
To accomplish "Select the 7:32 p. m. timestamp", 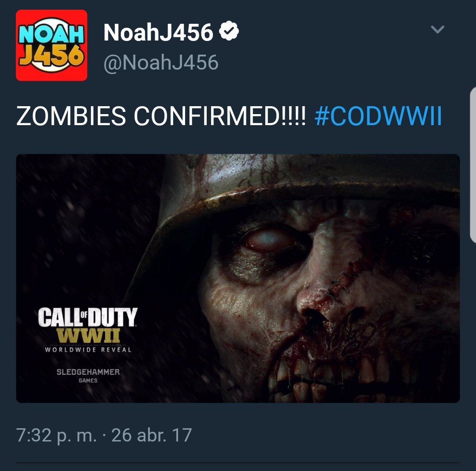I will [56, 435].
